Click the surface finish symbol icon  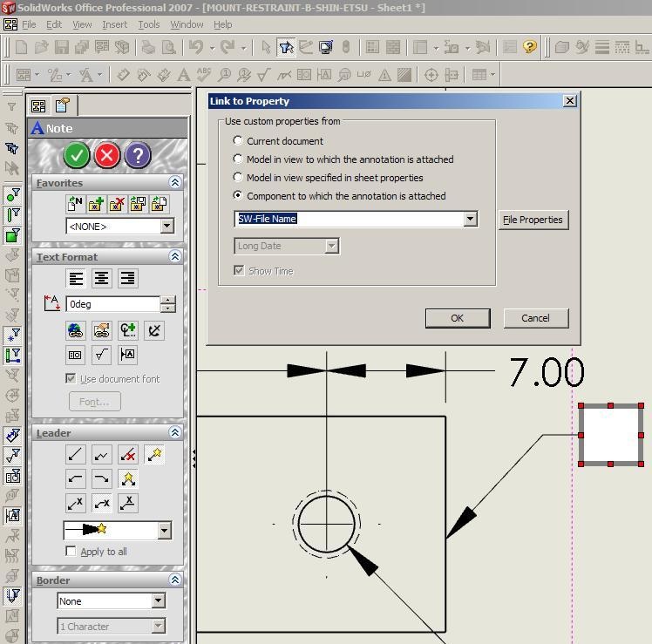(x=102, y=355)
